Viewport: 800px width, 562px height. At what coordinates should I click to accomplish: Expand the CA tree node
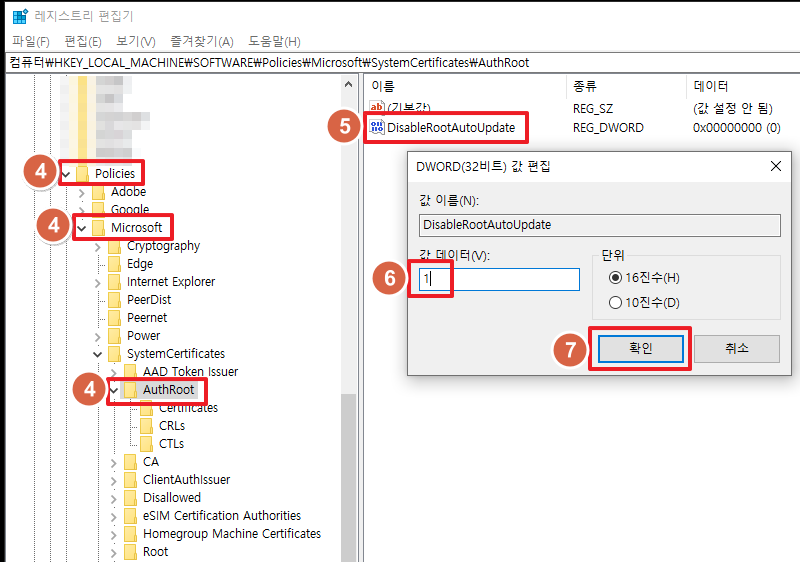[x=114, y=463]
